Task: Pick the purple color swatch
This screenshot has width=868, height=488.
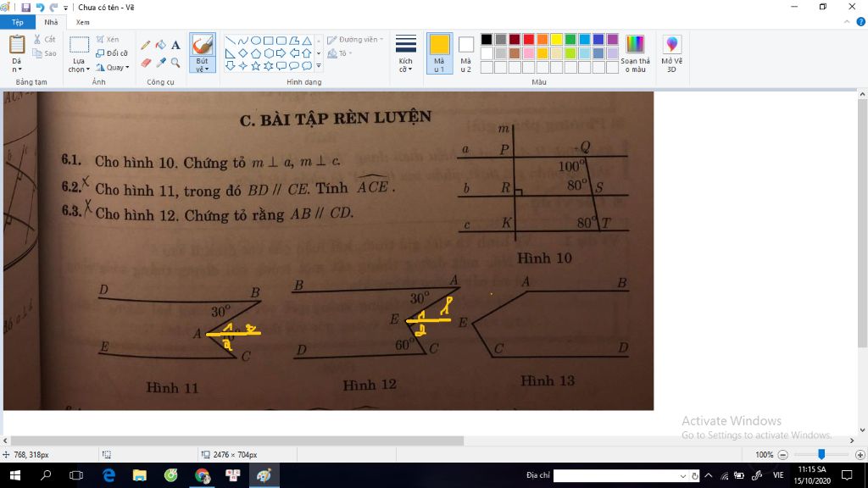Action: coord(612,39)
